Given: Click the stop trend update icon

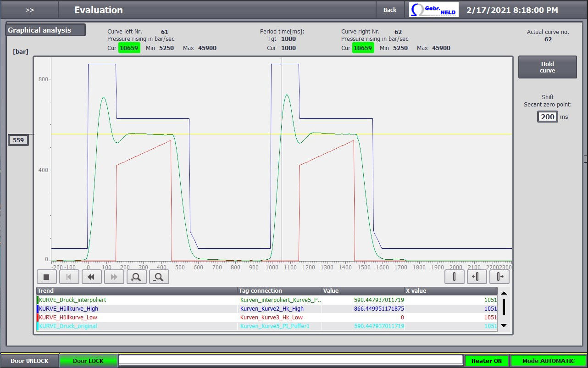Looking at the screenshot, I should pyautogui.click(x=46, y=277).
